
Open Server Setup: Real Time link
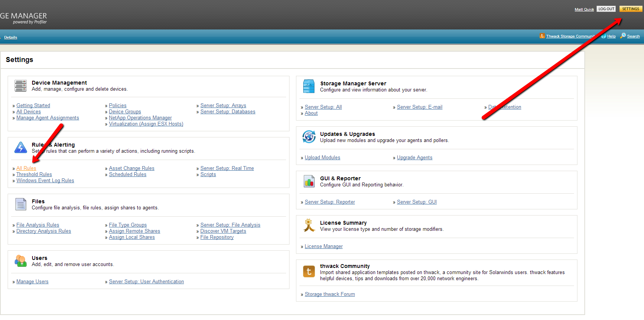(227, 168)
